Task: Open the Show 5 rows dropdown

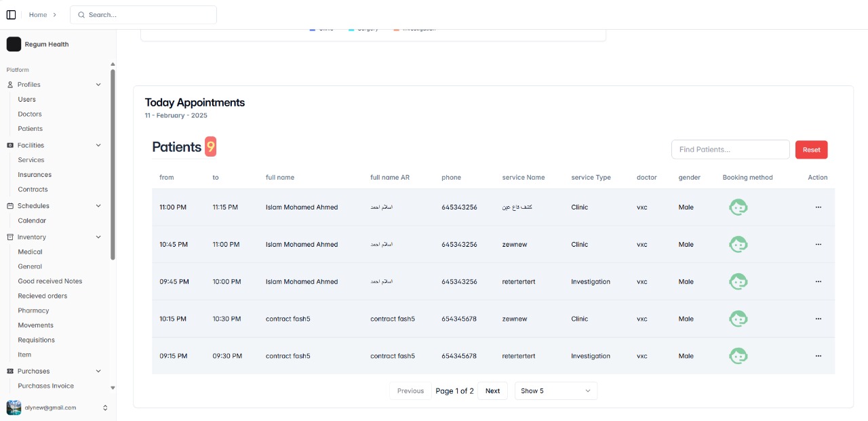Action: [555, 391]
